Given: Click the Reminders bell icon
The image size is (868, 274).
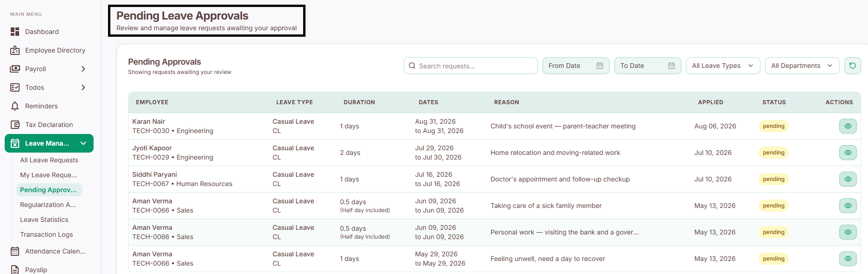Looking at the screenshot, I should [x=15, y=106].
